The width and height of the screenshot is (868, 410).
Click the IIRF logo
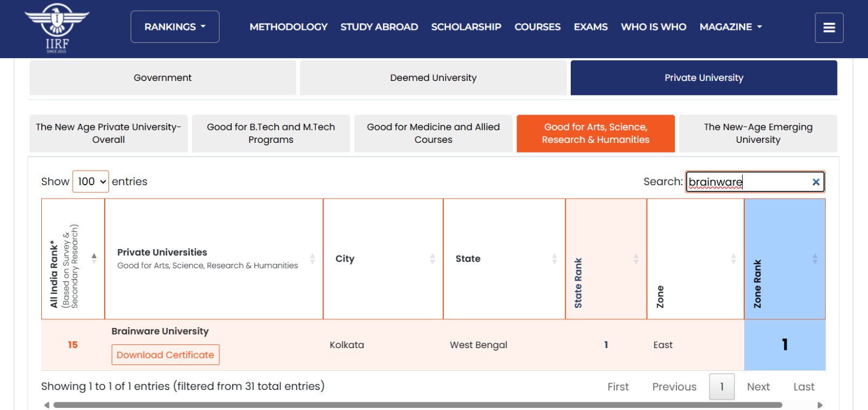pos(57,28)
